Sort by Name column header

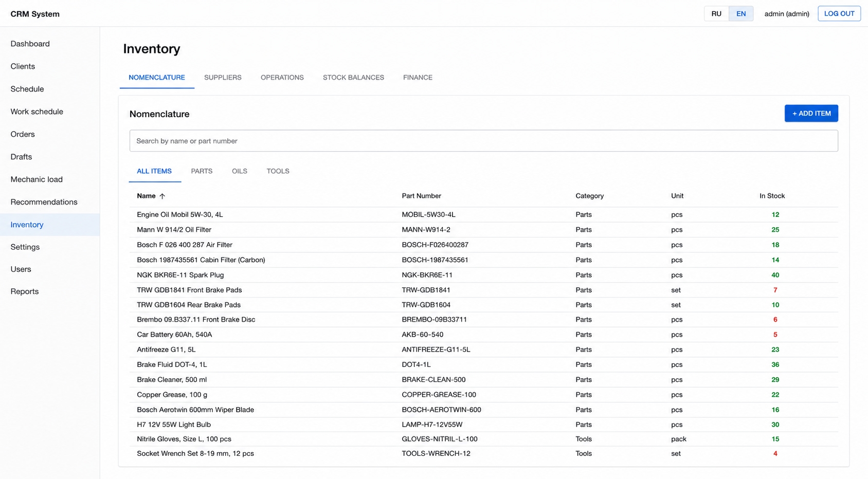[146, 196]
